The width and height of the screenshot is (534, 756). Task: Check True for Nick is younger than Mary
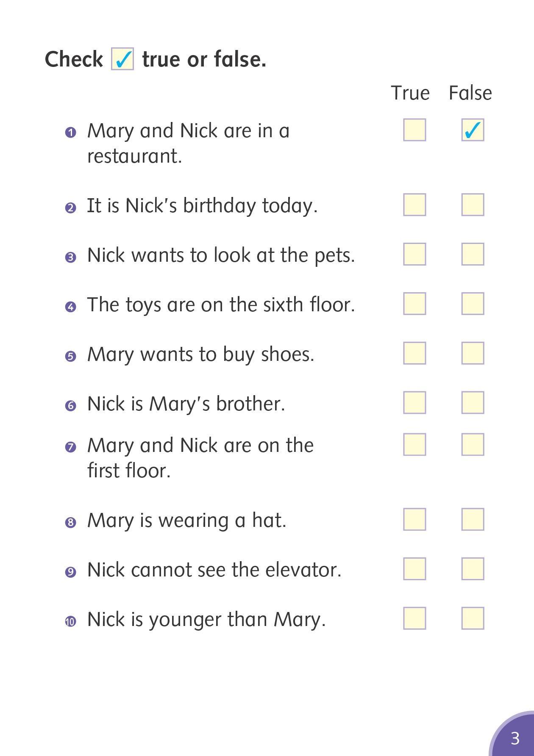pyautogui.click(x=414, y=618)
